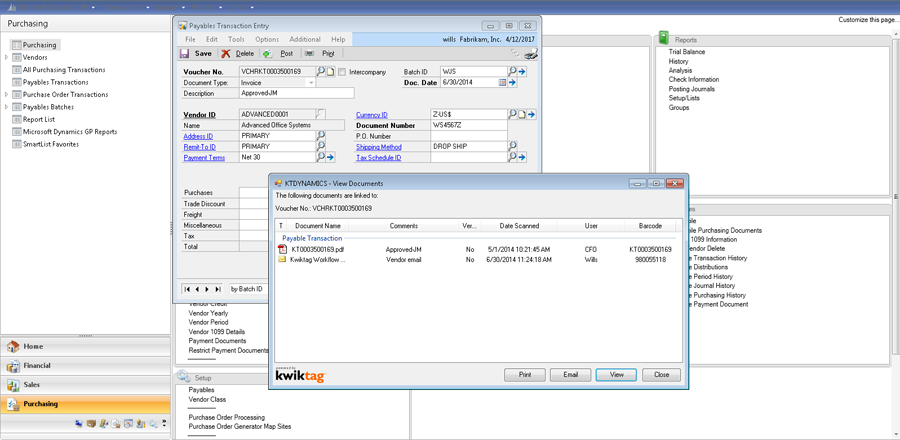Click the View button in View Documents

(x=616, y=375)
